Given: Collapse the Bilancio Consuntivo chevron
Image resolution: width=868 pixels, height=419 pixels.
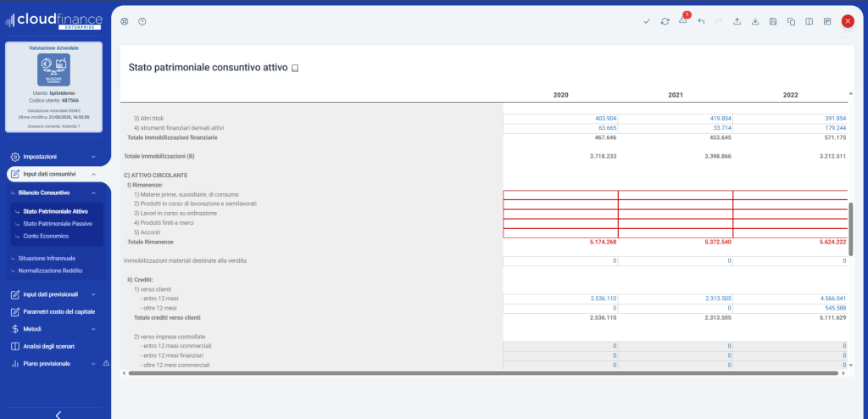Looking at the screenshot, I should (93, 193).
